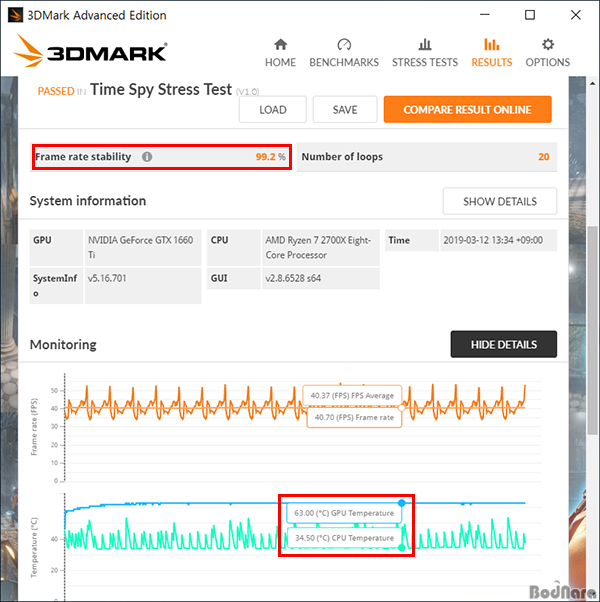This screenshot has height=602, width=600.
Task: Click the Number of loops value 20
Action: coord(544,157)
